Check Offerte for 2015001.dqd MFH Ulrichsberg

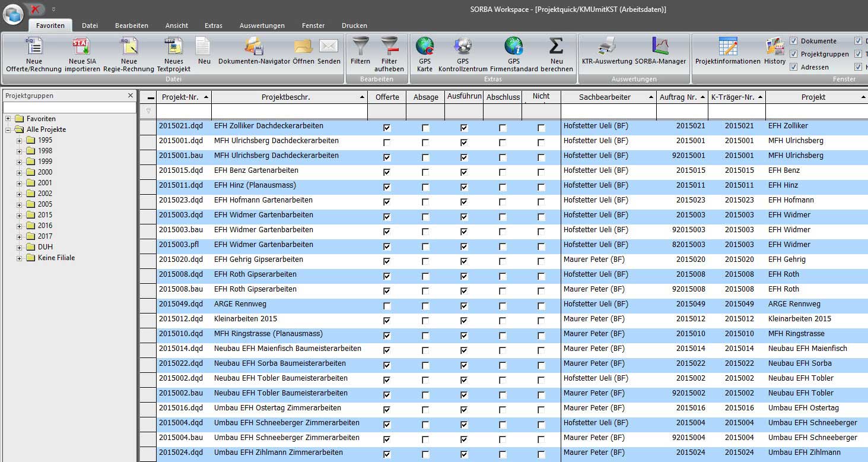tap(387, 143)
